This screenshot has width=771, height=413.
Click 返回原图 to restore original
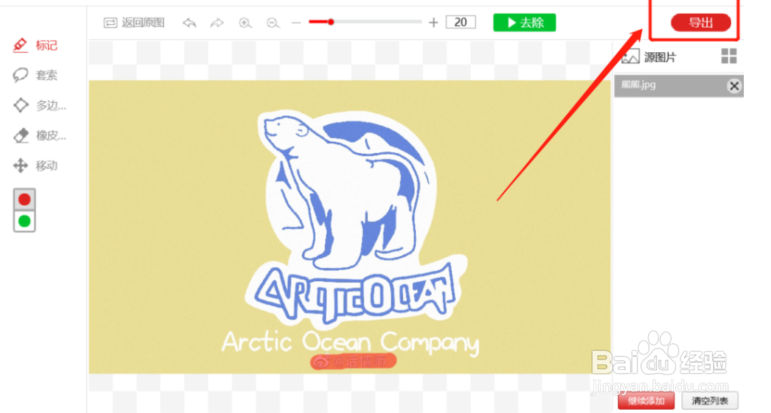[134, 23]
